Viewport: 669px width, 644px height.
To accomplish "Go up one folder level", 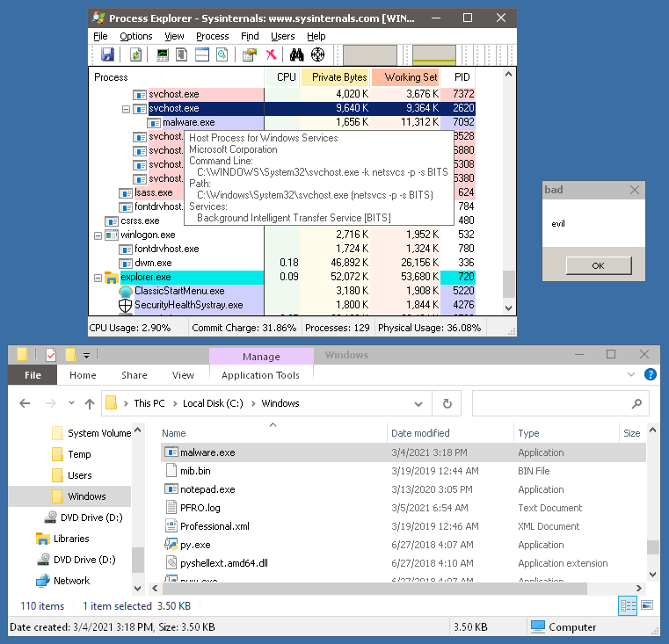I will click(x=90, y=403).
